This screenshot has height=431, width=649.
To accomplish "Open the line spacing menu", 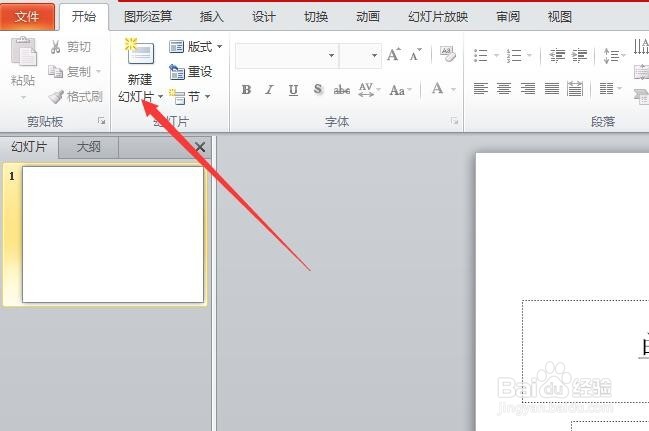I will coord(614,55).
